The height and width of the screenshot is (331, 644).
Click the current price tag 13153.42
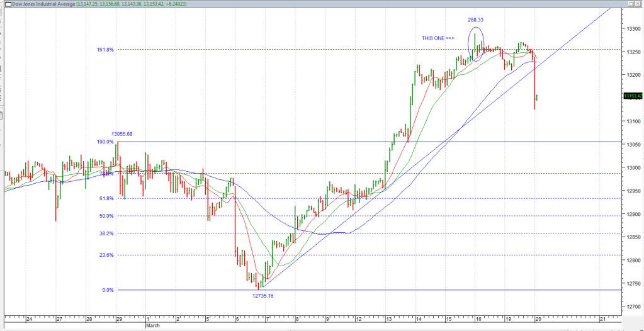coord(633,96)
